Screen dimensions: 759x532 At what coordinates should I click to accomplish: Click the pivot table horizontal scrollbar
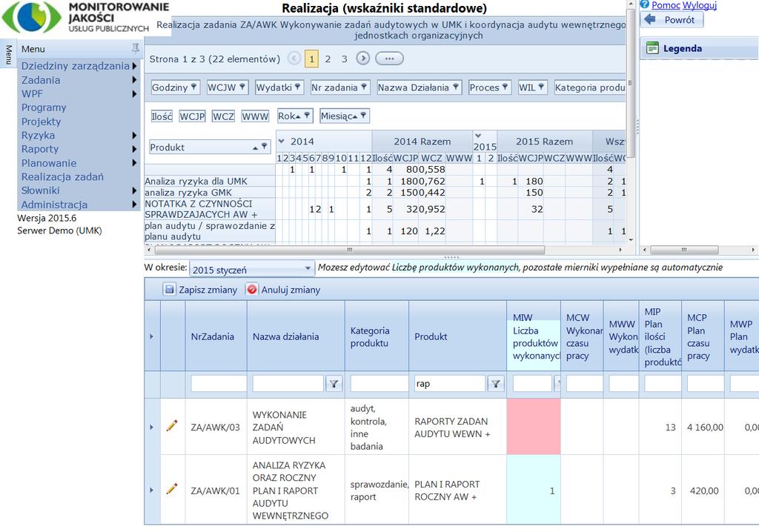click(x=349, y=250)
